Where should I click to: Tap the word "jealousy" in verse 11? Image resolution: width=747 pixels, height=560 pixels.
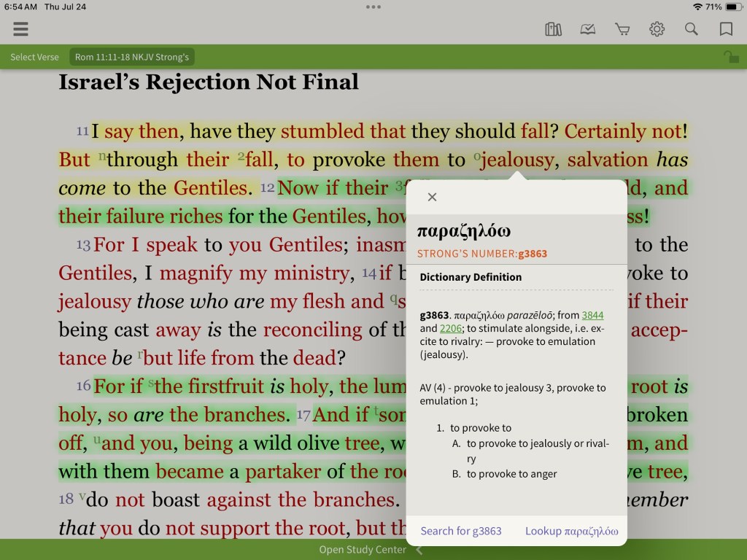tap(519, 160)
